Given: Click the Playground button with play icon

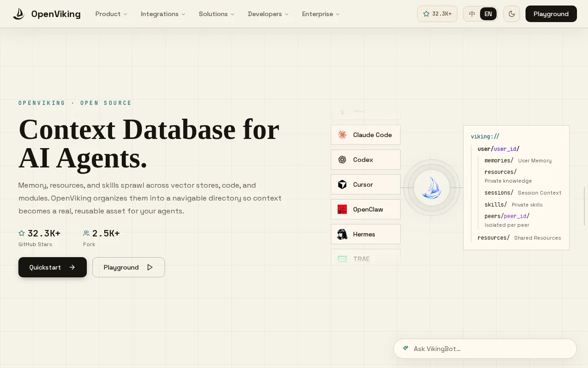Looking at the screenshot, I should (129, 267).
